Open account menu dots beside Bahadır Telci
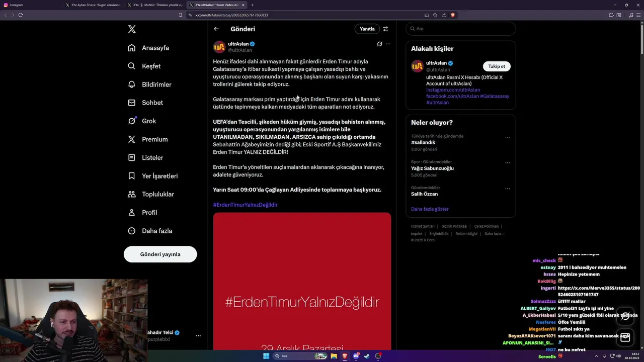Image resolution: width=644 pixels, height=362 pixels. click(198, 335)
